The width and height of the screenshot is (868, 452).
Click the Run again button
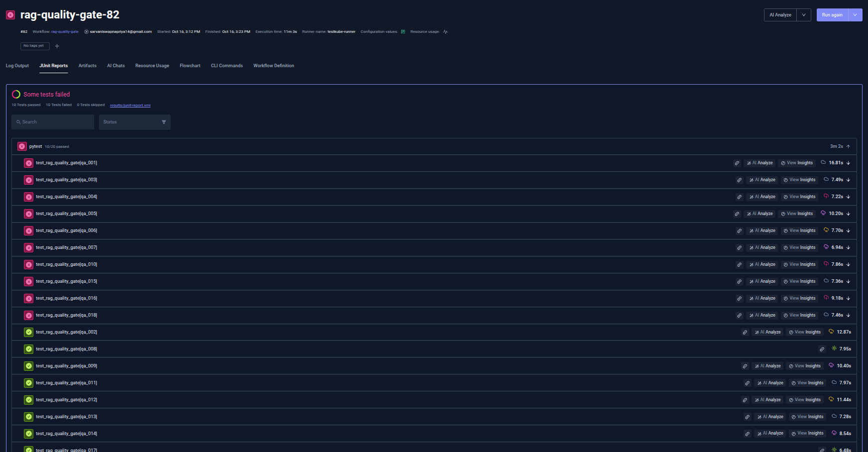[832, 15]
